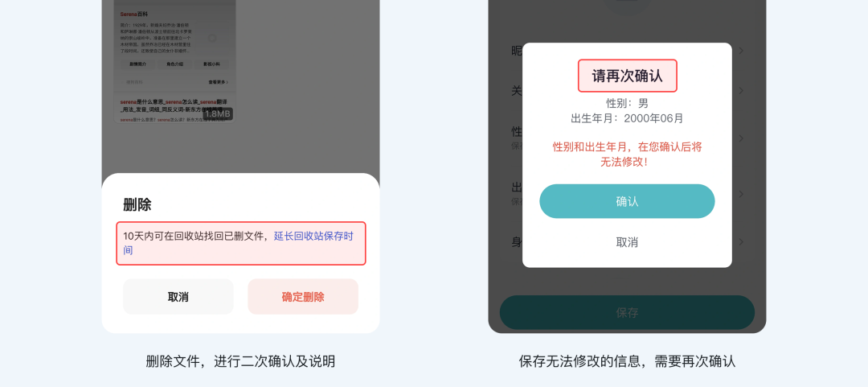Click the 1.8MB file size badge
The height and width of the screenshot is (387, 868).
218,113
